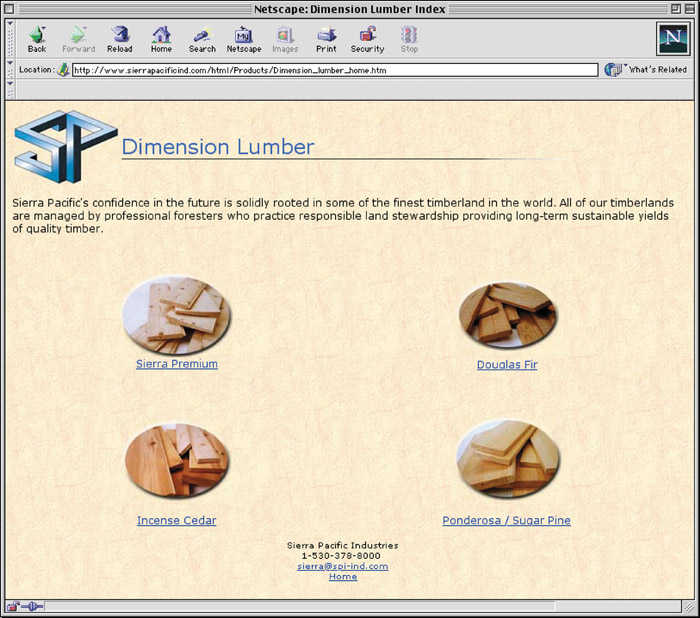The image size is (700, 618).
Task: Print the page using toolbar Print
Action: tap(326, 40)
